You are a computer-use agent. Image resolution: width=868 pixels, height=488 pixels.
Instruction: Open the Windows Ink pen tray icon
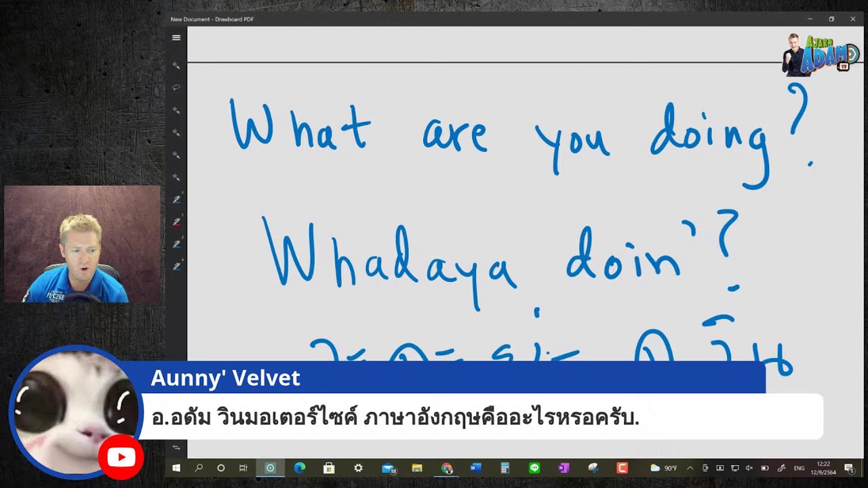click(x=781, y=468)
